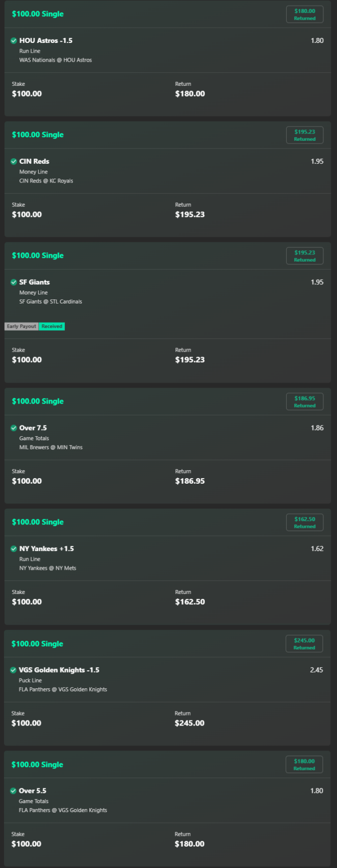Click the checkmark icon beside CIN Reds
Screen dimensions: 337x868
coord(12,161)
